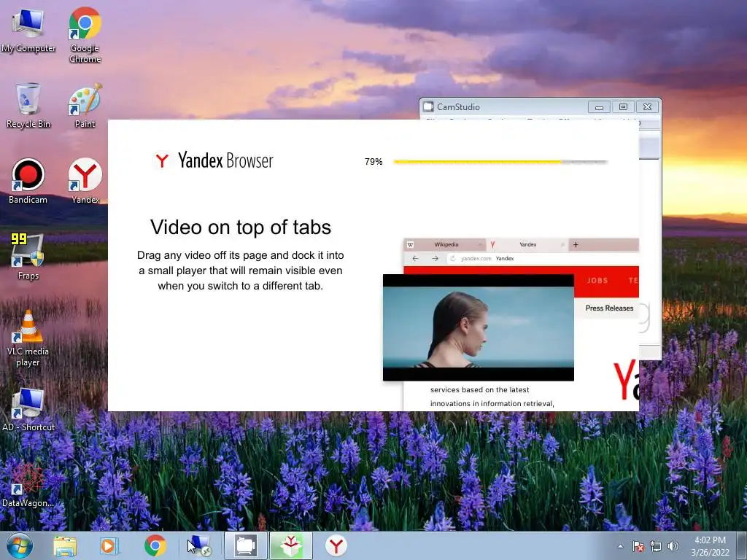Viewport: 747px width, 560px height.
Task: Open the Recycle Bin icon
Action: [x=28, y=106]
